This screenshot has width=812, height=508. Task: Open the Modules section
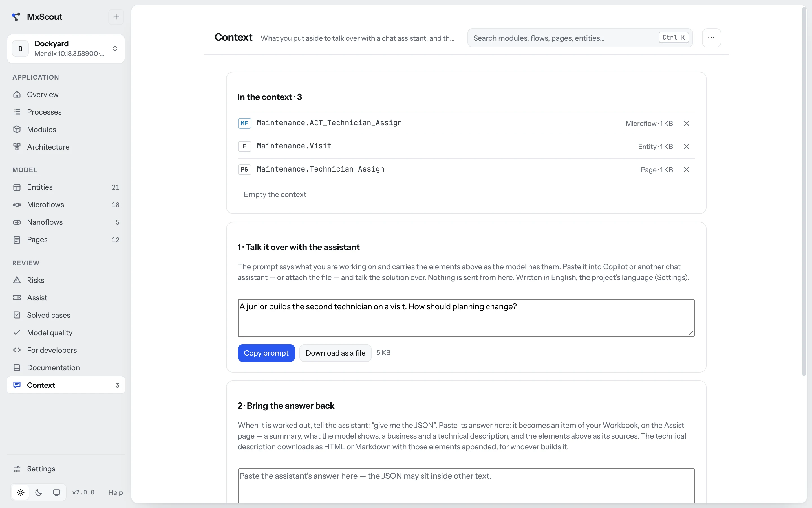click(x=66, y=129)
